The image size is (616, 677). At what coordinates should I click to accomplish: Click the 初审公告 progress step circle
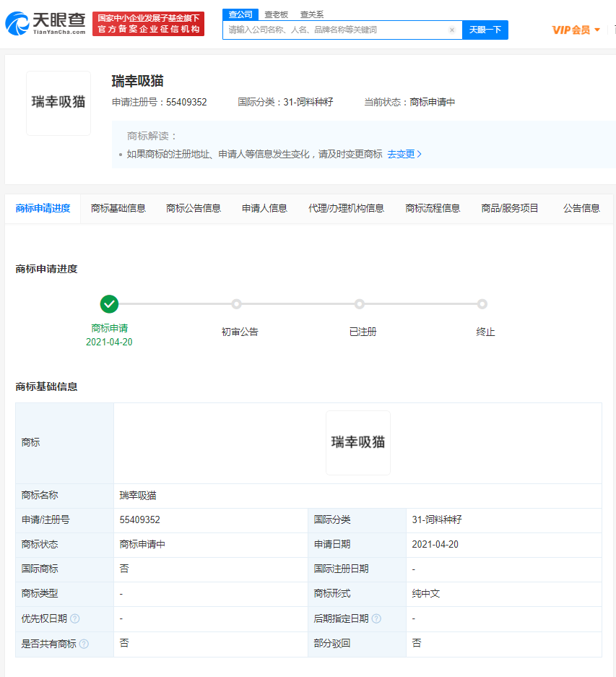pyautogui.click(x=237, y=304)
